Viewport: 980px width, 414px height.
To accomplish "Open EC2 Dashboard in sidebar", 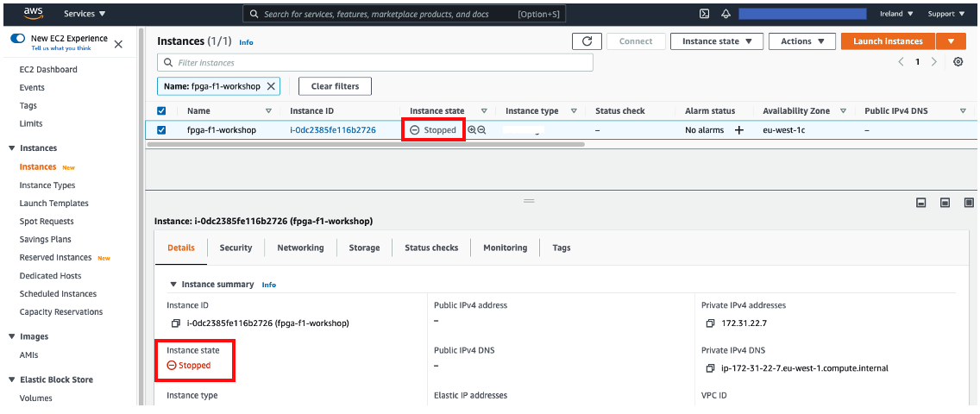I will (48, 69).
